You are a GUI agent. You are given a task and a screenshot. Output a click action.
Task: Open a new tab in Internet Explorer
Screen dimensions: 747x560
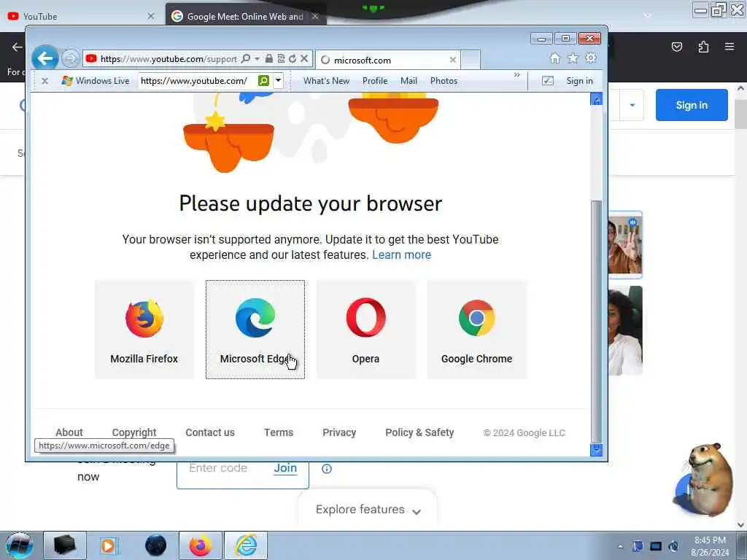(471, 60)
